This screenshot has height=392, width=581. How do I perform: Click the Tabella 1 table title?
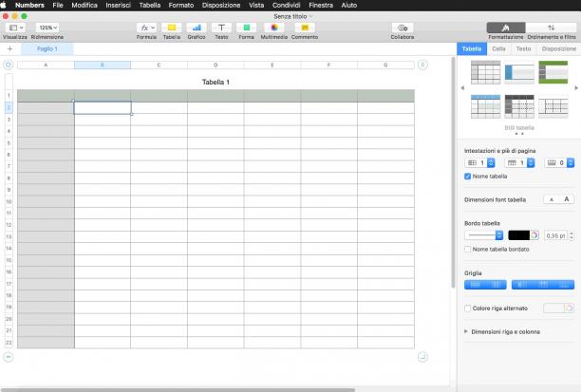[x=216, y=83]
